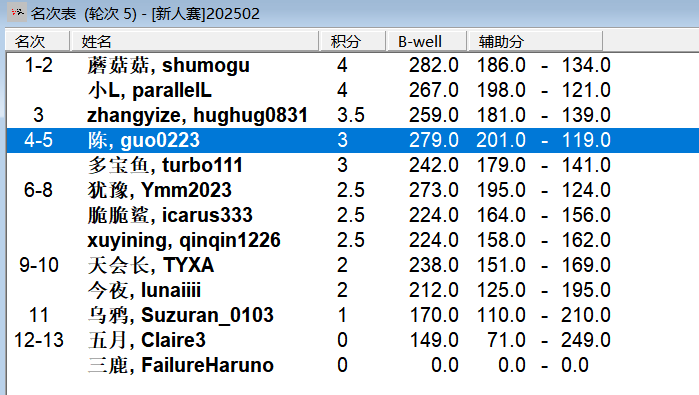Click the rank cell 12-13
Screen dimensions: 699x395
coord(39,340)
